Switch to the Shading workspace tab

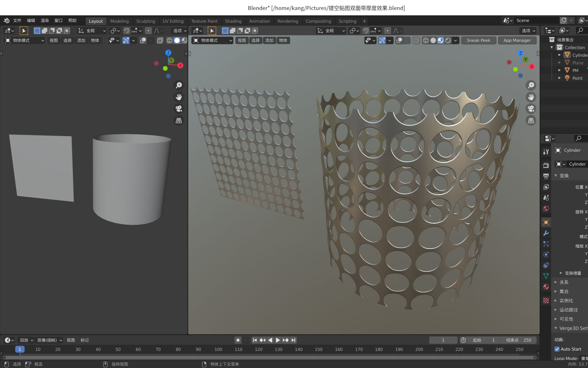pos(233,21)
